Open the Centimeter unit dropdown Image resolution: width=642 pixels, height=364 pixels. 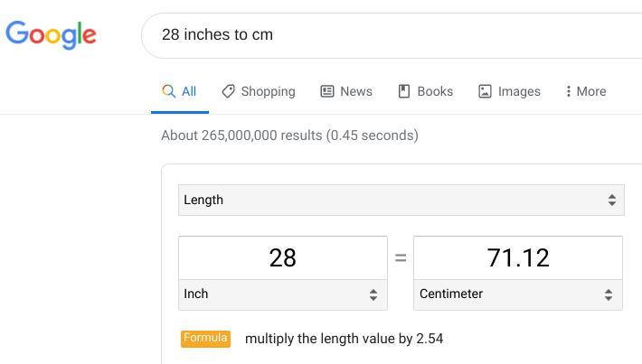pyautogui.click(x=517, y=294)
